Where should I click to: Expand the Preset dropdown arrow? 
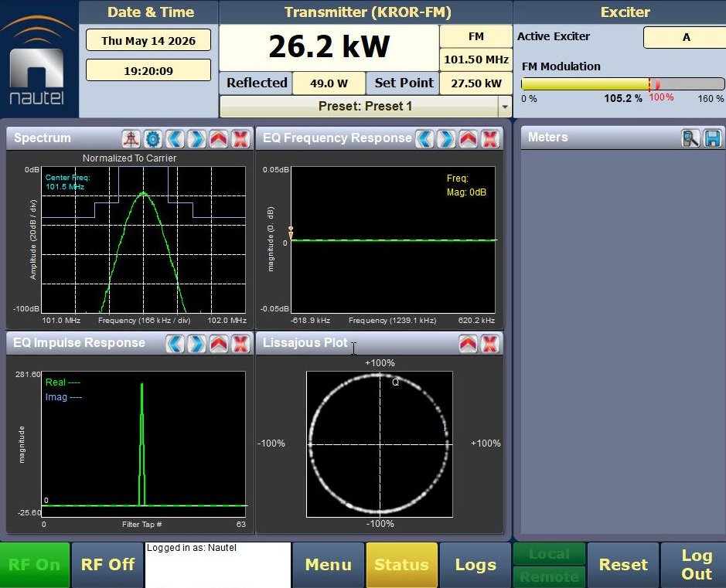click(505, 107)
